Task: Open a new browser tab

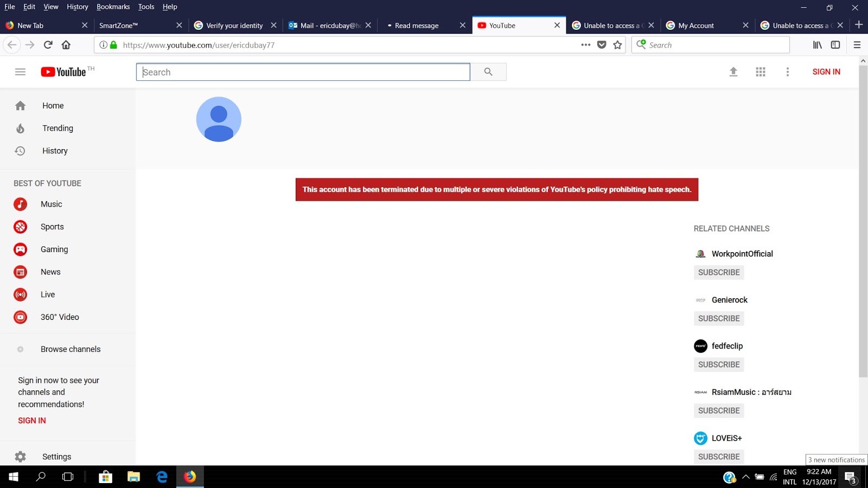Action: point(859,25)
